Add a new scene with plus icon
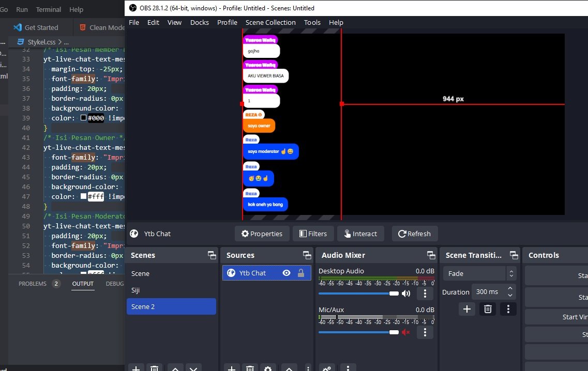This screenshot has width=588, height=371. tap(136, 369)
